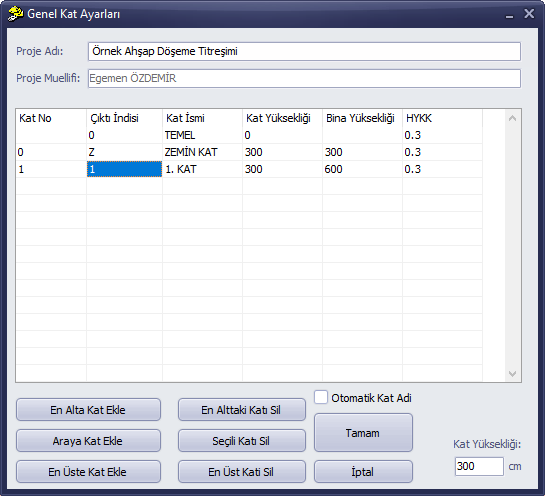Confirm with the Tamam button
Screen dimensions: 545x496
363,433
